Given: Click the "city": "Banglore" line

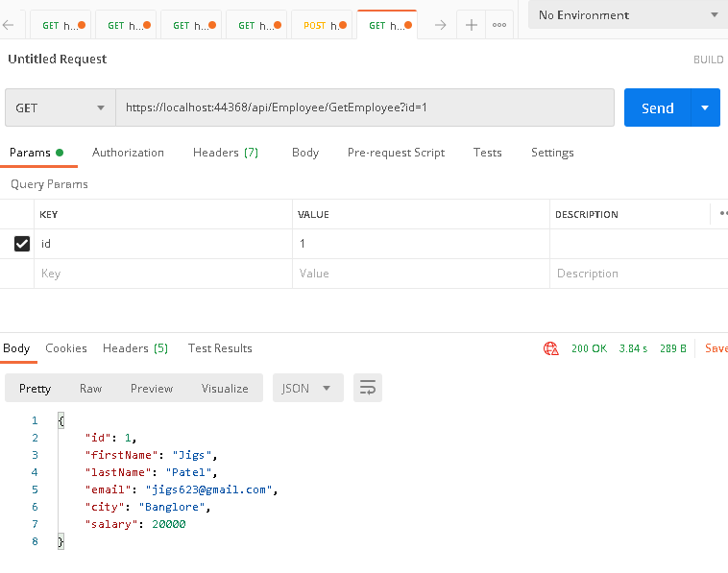Looking at the screenshot, I should click(x=148, y=507).
